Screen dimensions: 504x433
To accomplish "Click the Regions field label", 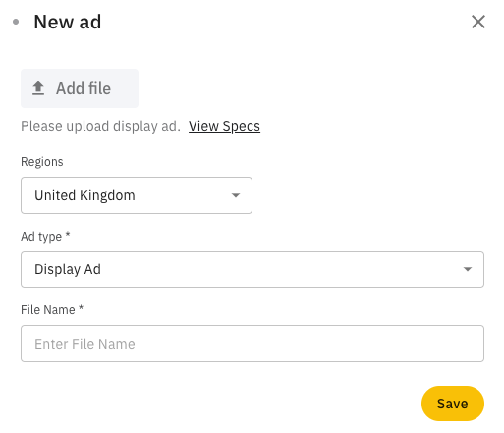I will 42,162.
